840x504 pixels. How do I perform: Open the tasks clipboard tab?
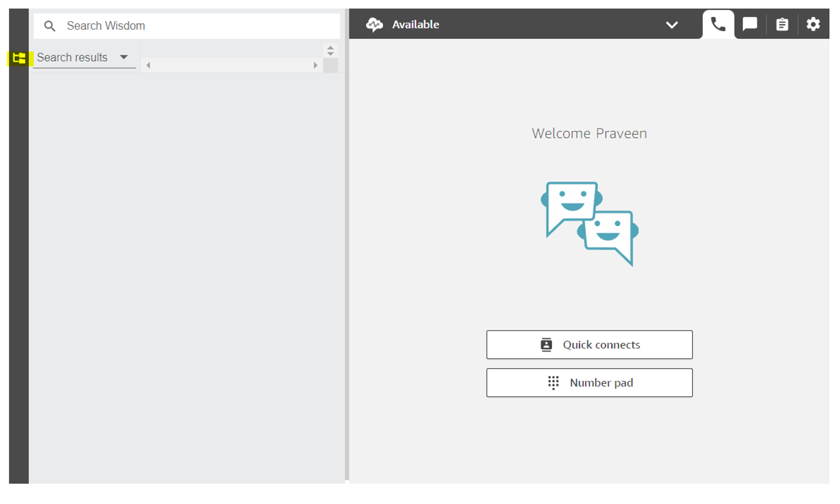click(x=782, y=24)
